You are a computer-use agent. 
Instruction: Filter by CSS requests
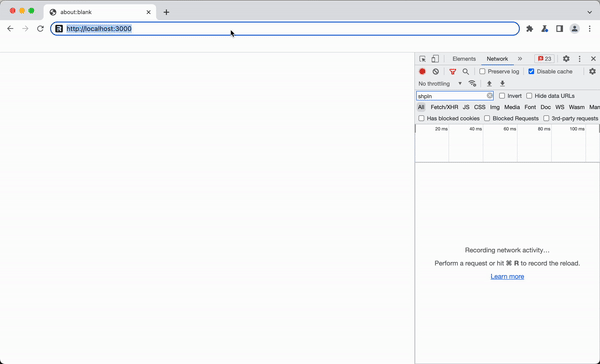(479, 107)
